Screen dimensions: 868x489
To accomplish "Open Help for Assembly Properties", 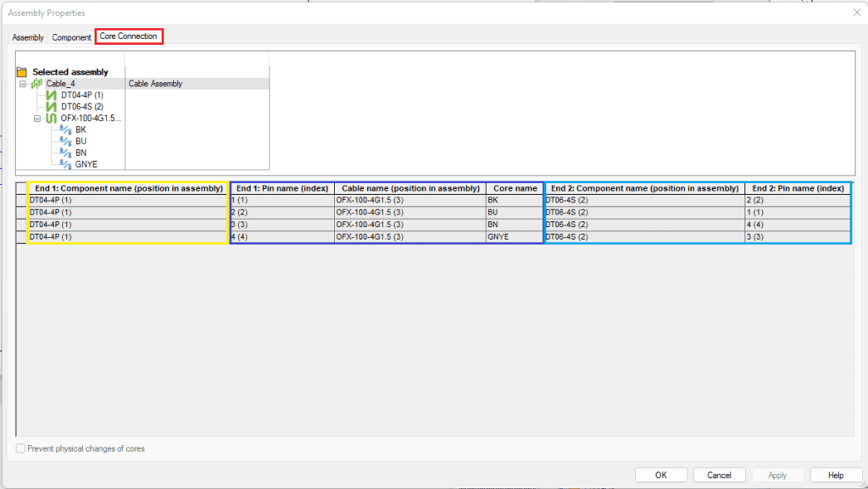I will 836,475.
